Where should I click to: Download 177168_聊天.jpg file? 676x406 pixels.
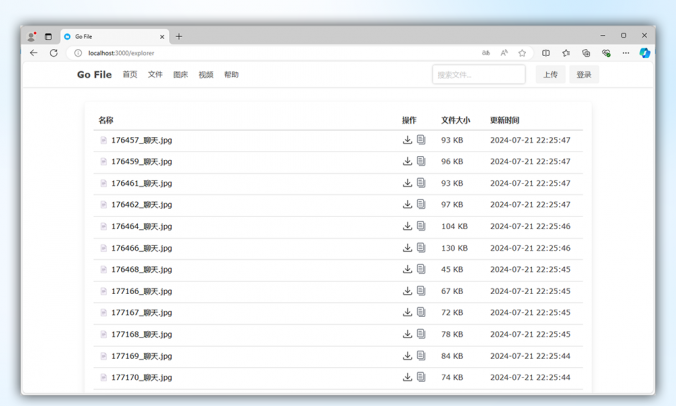[407, 334]
